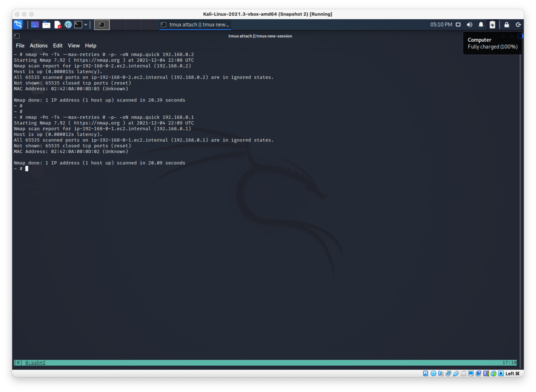
Task: Click the VirtualBox keyboard capture arrow icon
Action: click(x=501, y=374)
